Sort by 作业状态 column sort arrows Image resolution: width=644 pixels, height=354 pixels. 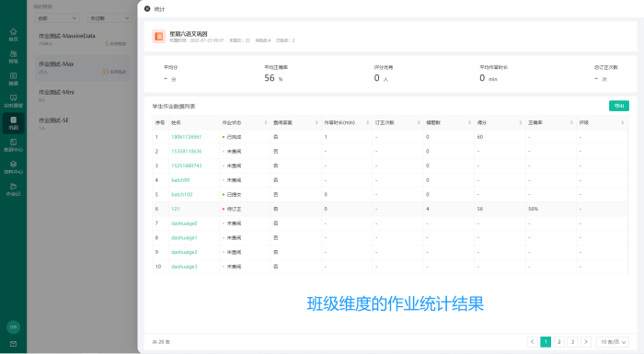[266, 123]
